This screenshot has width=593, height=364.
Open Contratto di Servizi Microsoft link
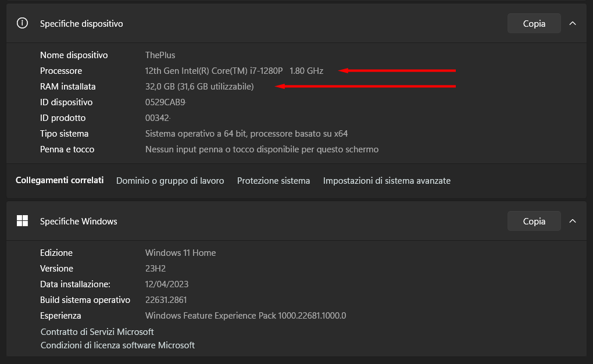(x=97, y=332)
